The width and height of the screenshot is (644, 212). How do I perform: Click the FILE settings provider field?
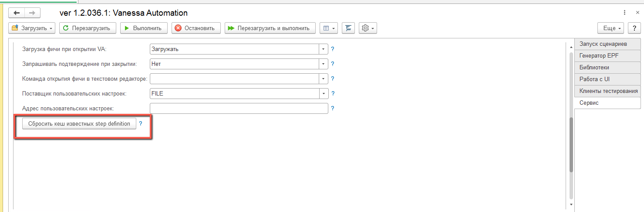point(234,93)
